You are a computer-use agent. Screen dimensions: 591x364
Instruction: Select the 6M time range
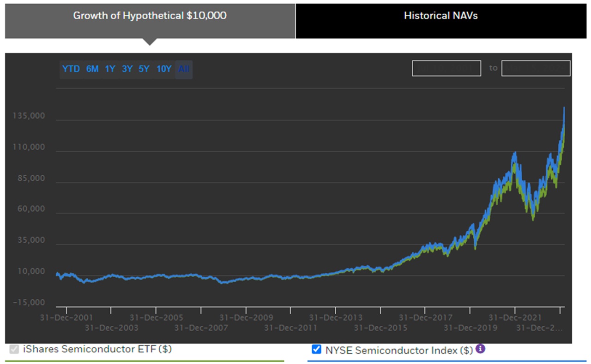tap(92, 69)
